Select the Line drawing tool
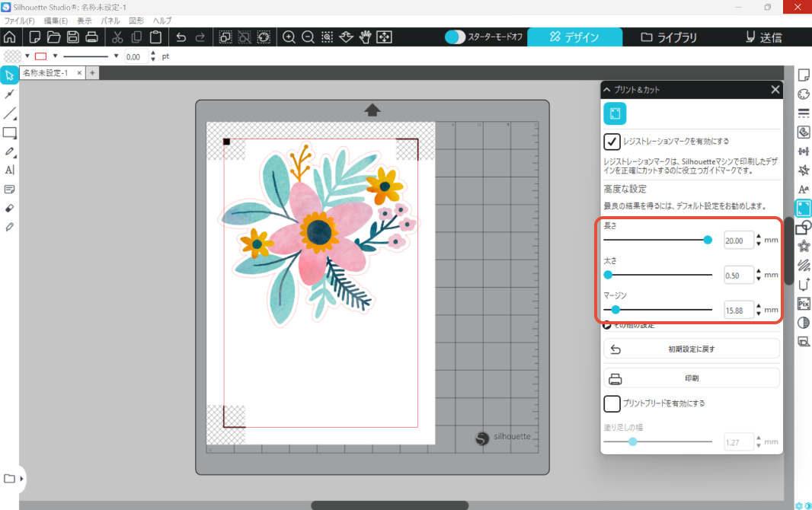812x510 pixels. 9,113
